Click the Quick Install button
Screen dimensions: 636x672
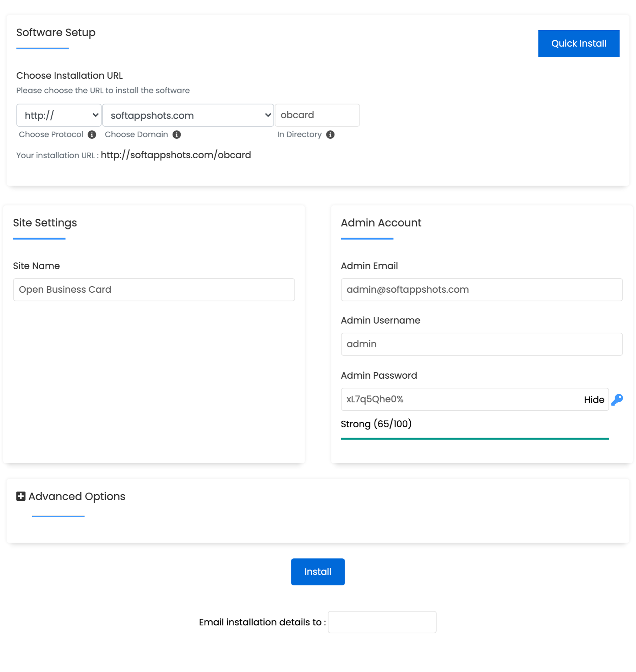[x=578, y=43]
